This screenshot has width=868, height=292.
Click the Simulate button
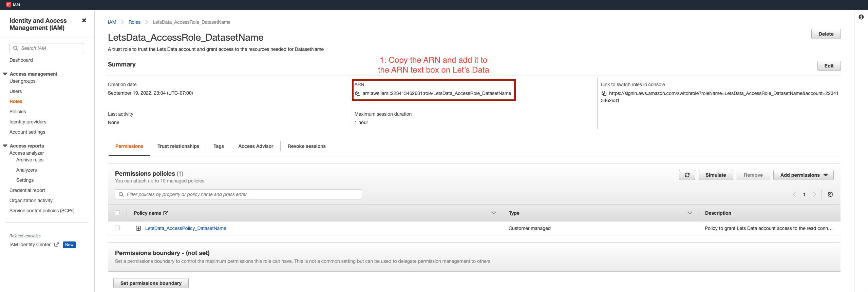716,175
